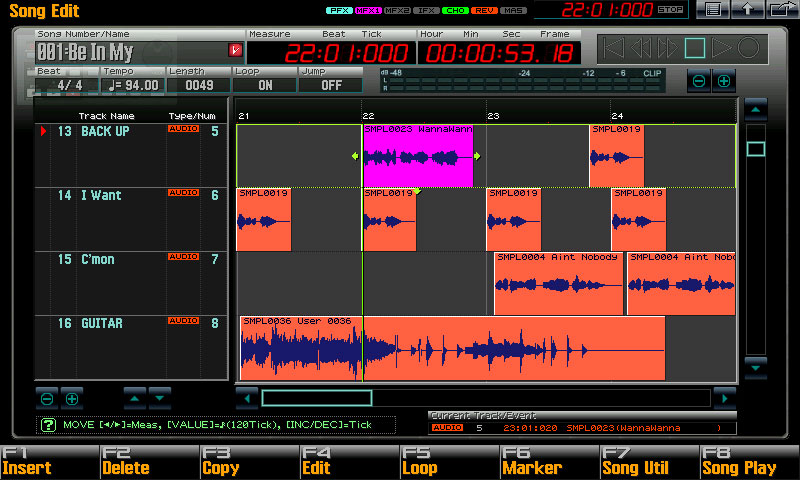Select F1 Insert function

[x=49, y=462]
